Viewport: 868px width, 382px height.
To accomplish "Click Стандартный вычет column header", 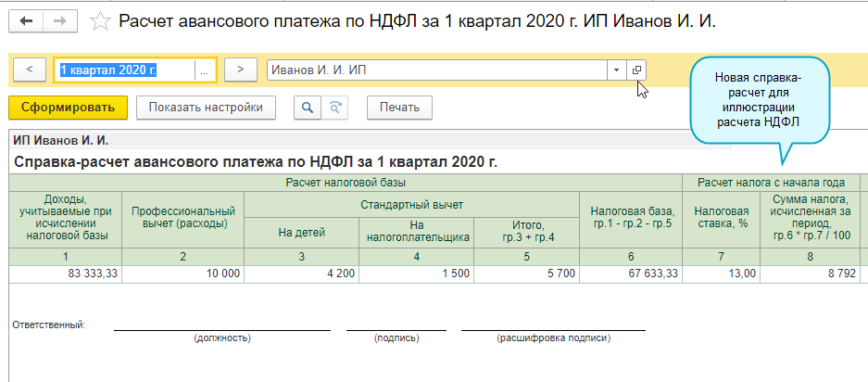I will coord(412,205).
